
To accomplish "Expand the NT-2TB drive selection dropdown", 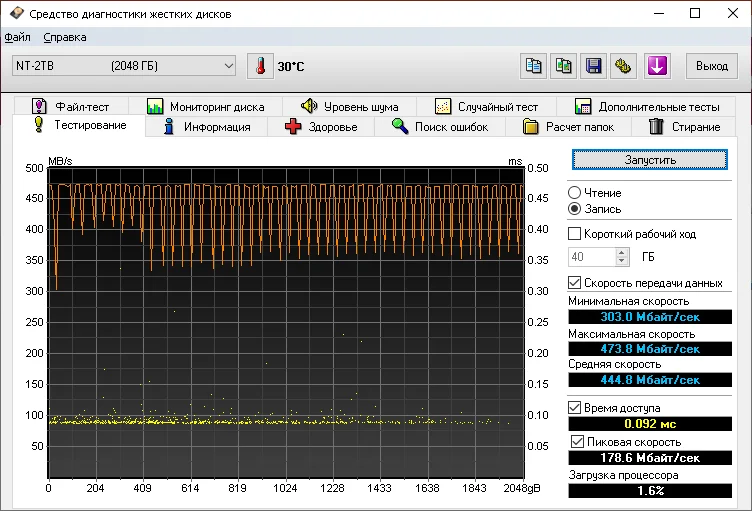I will [227, 66].
